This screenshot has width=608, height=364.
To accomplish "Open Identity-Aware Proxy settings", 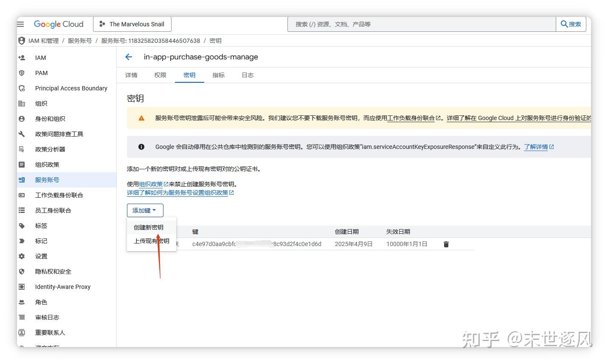I will tap(63, 286).
